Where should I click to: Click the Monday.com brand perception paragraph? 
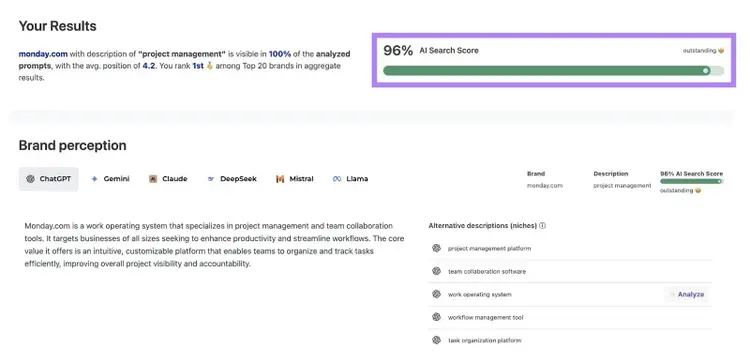[x=214, y=244]
